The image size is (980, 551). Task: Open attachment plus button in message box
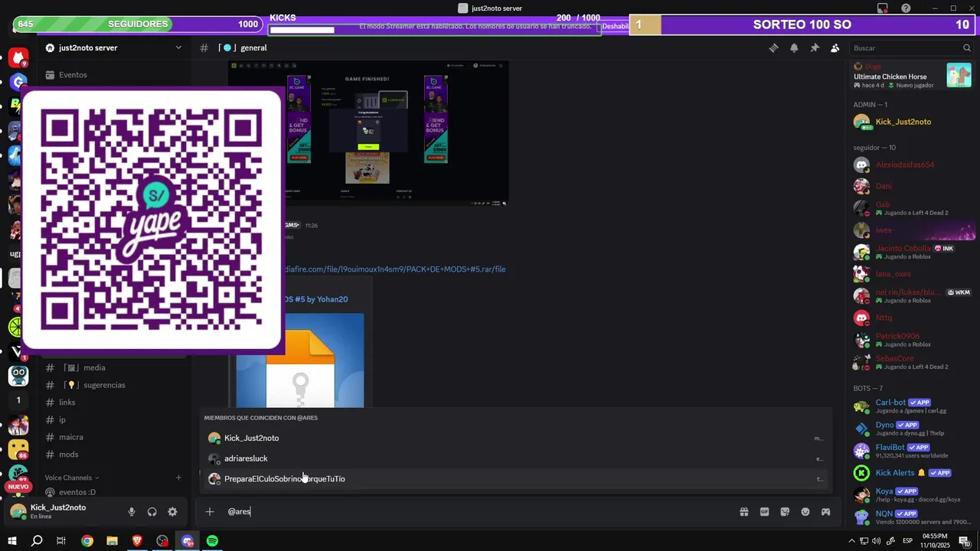click(210, 511)
